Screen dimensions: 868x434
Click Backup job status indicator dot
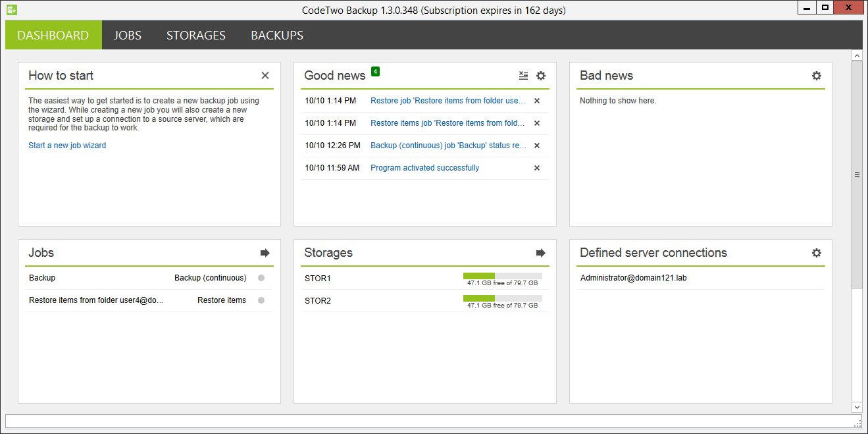(261, 278)
